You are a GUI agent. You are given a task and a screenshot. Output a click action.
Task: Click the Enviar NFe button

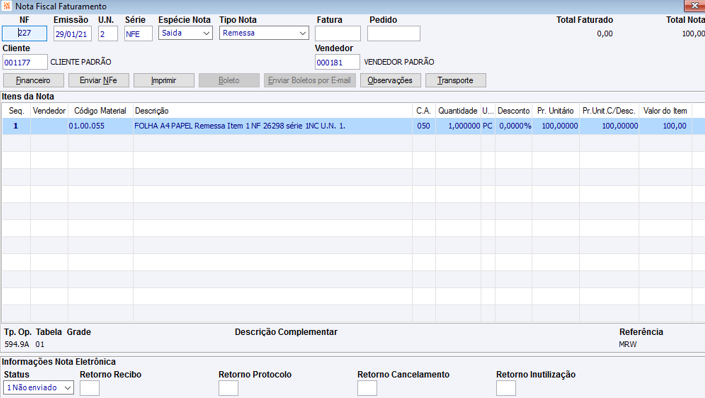tap(98, 80)
